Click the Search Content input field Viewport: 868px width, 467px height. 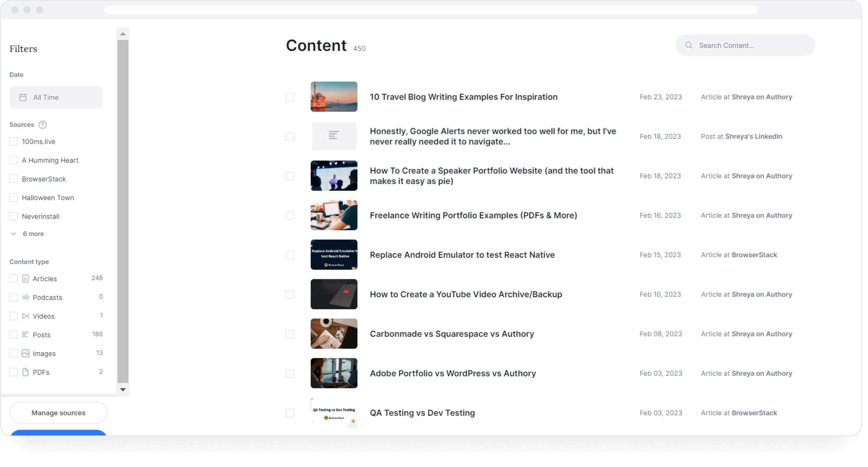coord(751,45)
